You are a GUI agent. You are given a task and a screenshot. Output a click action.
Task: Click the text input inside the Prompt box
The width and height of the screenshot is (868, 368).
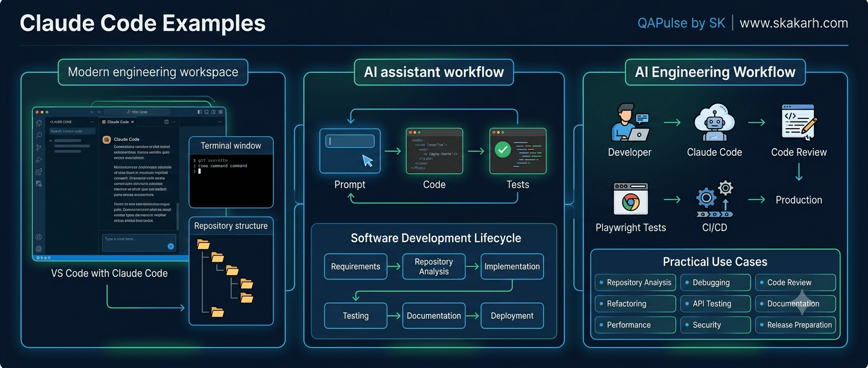click(x=350, y=141)
